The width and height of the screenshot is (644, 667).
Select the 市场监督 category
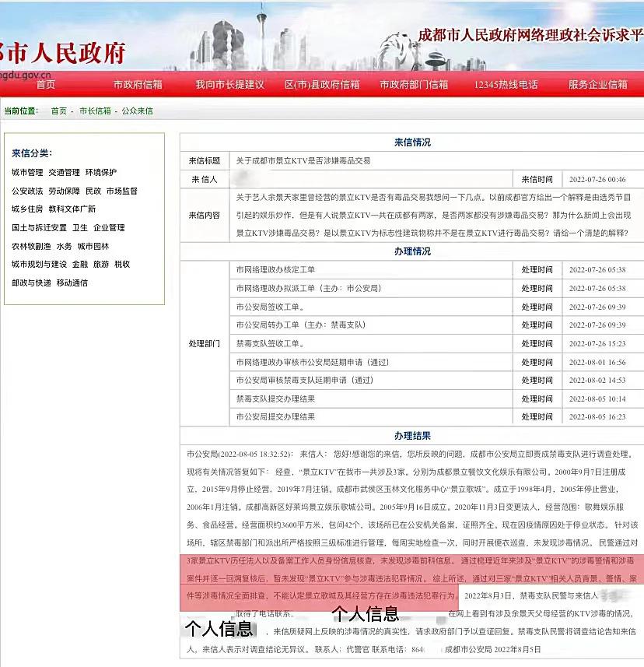pos(121,191)
